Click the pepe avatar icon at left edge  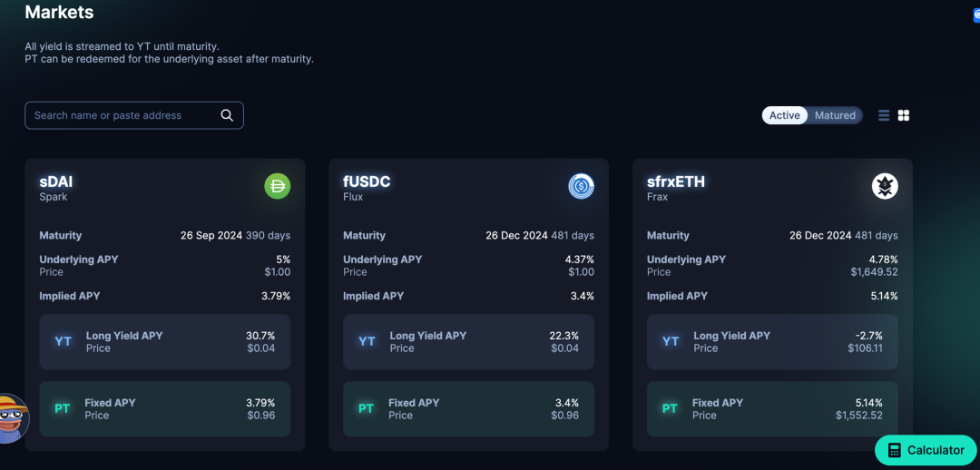click(11, 417)
